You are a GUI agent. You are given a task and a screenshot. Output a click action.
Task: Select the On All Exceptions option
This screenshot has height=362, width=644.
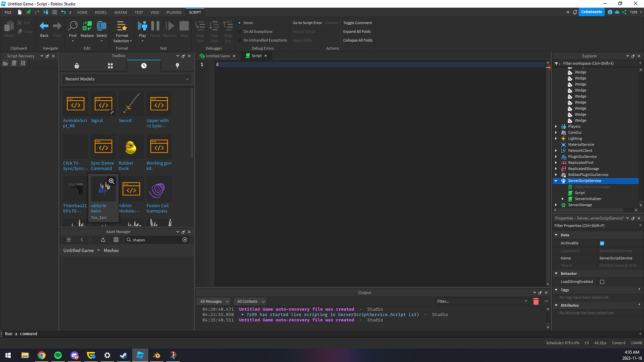[255, 32]
